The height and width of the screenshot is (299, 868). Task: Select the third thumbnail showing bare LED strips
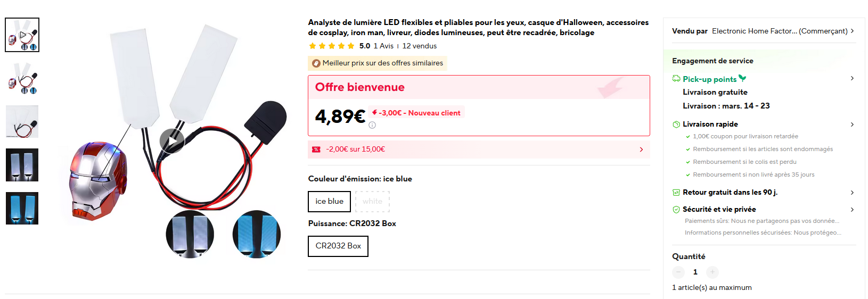22,121
